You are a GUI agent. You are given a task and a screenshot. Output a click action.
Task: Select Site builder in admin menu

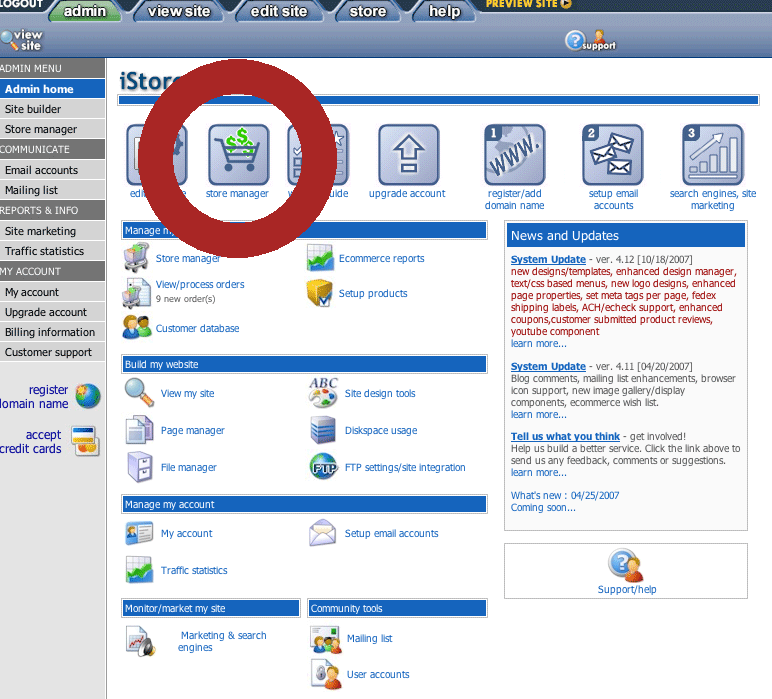(x=33, y=109)
